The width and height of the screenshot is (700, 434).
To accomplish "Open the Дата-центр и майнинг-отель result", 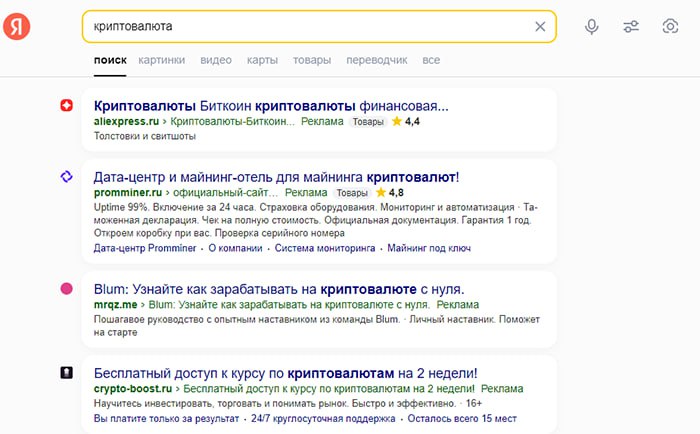I will click(276, 177).
